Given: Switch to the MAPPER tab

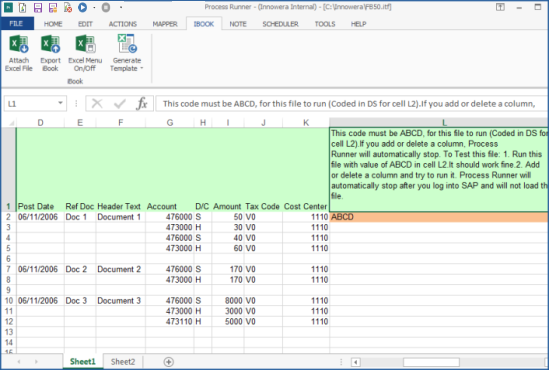Looking at the screenshot, I should [165, 24].
